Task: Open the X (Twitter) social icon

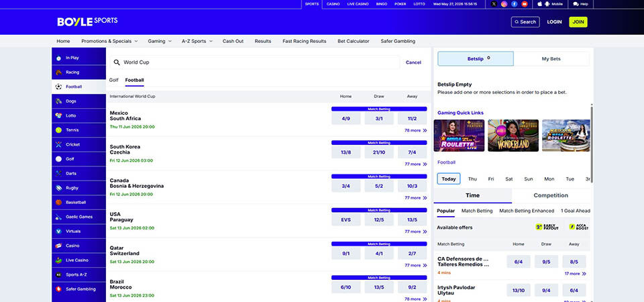Action: (494, 4)
